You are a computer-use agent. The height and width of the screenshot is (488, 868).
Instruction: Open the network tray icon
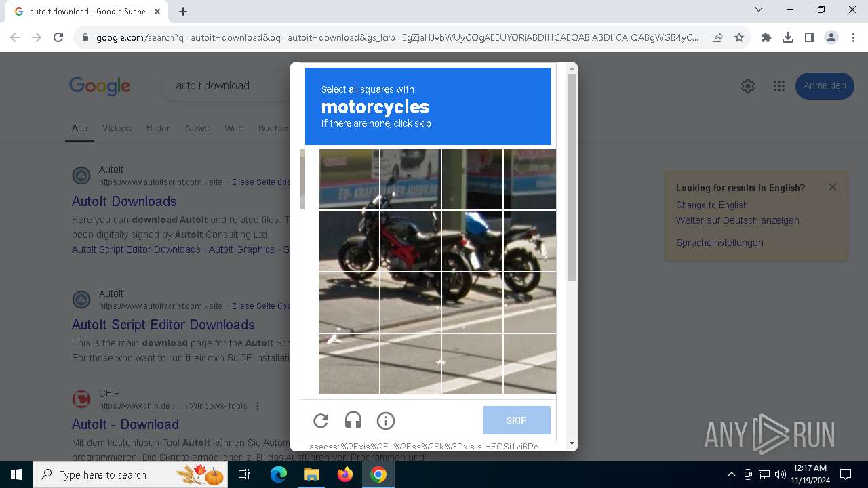point(764,474)
